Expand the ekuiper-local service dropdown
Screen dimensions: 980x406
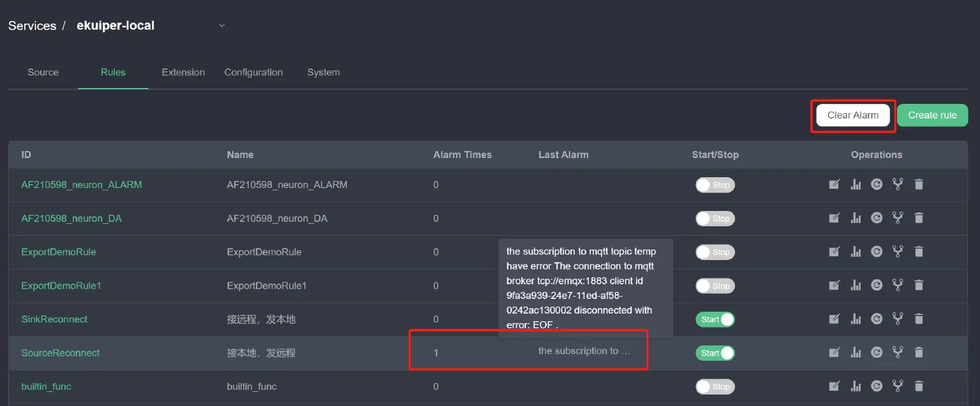222,26
